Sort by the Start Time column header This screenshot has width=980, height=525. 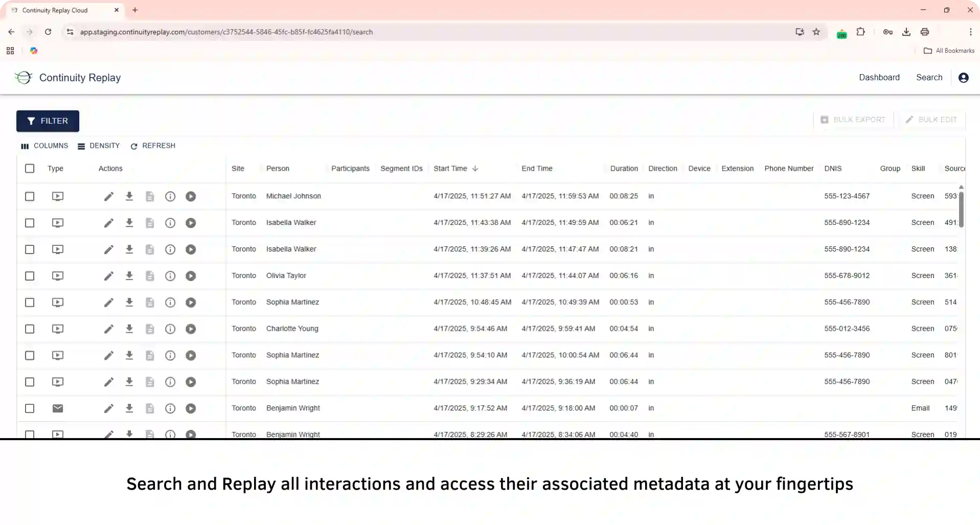point(450,169)
